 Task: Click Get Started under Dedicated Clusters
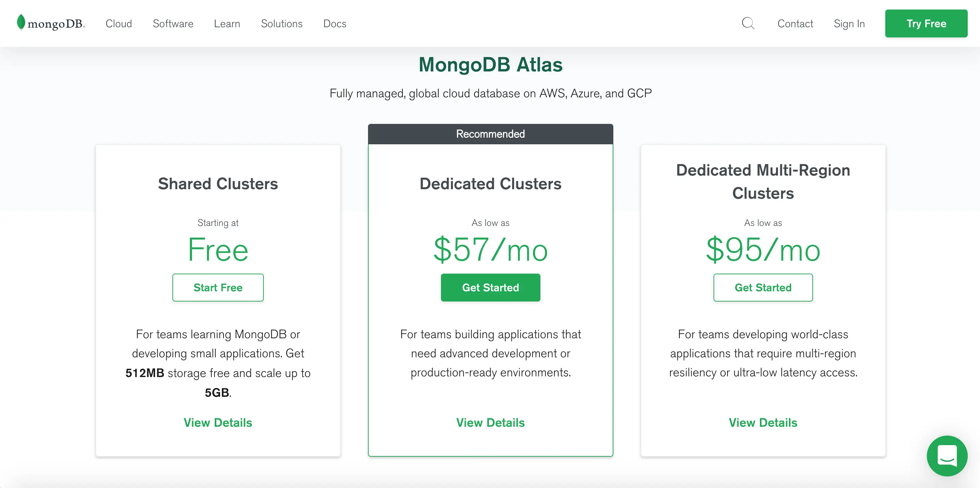[490, 287]
